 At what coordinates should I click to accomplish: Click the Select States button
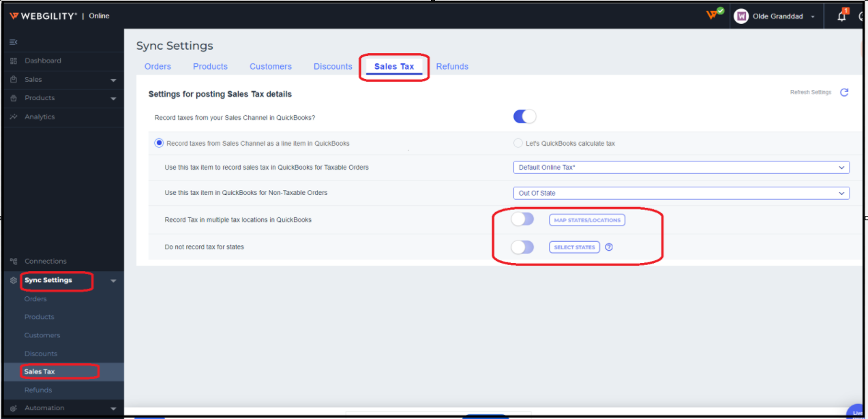(574, 247)
